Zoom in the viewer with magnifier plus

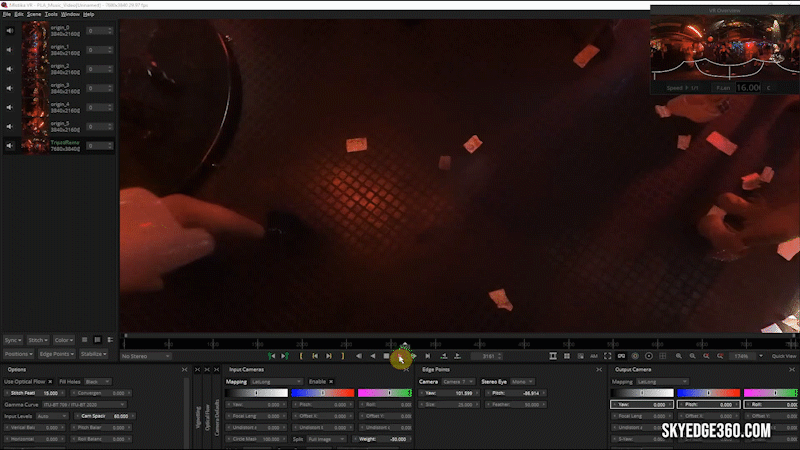(679, 356)
